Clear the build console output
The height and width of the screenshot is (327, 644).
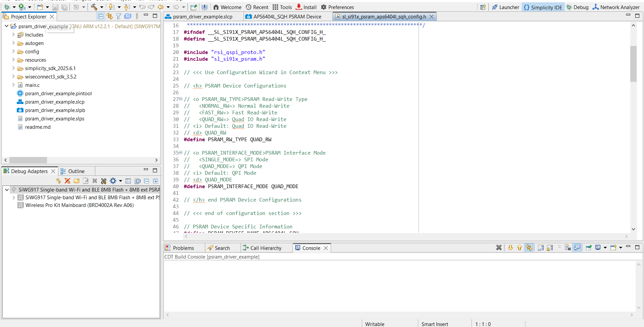tap(568, 248)
